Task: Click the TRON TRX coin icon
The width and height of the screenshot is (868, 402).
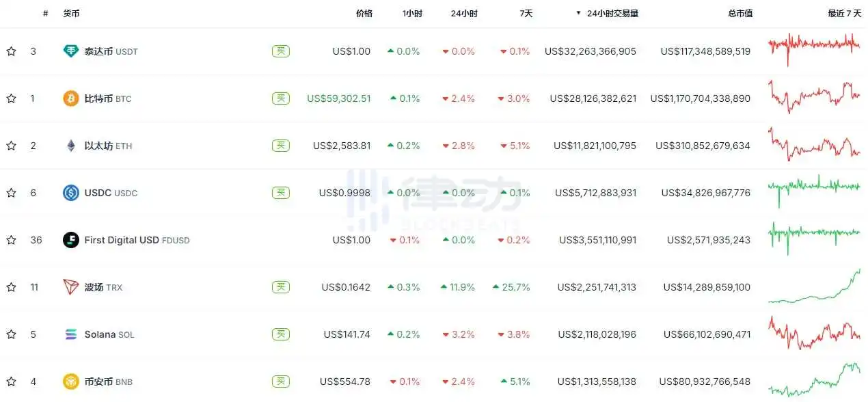Action: [71, 287]
